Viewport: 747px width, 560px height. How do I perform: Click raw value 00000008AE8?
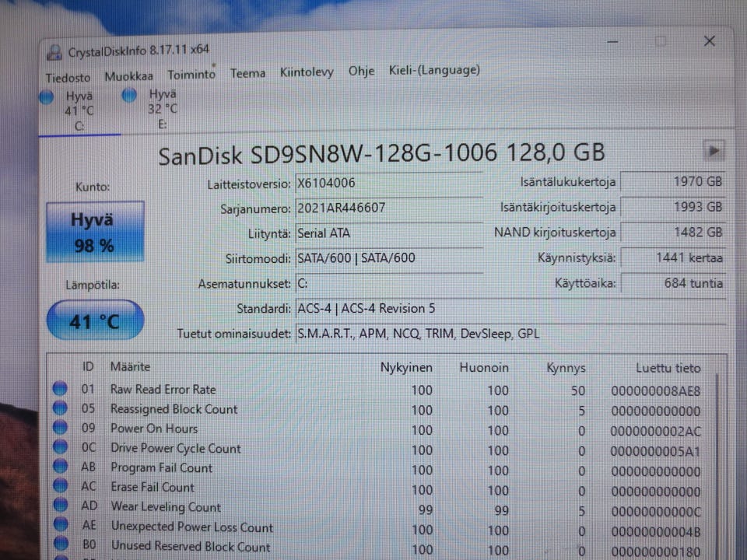(655, 391)
